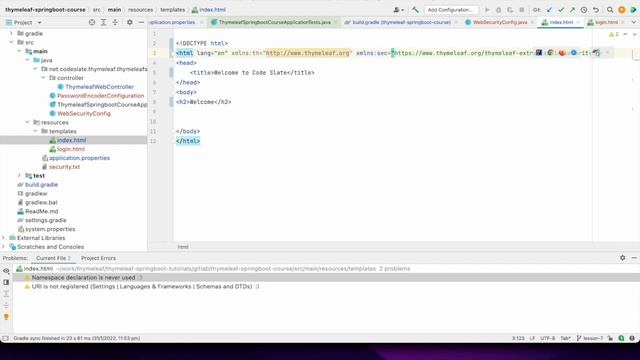Viewport: 640px width, 360px height.
Task: Click html breadcrumb at editor bottom
Action: click(x=183, y=247)
